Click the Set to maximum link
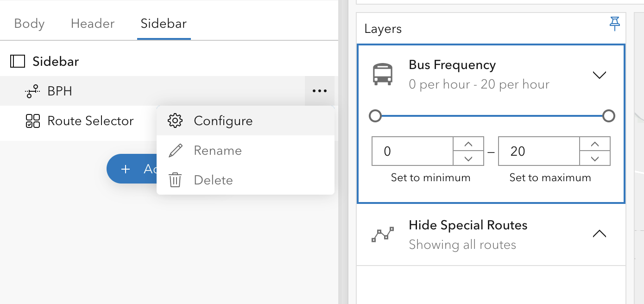This screenshot has height=304, width=644. tap(550, 177)
